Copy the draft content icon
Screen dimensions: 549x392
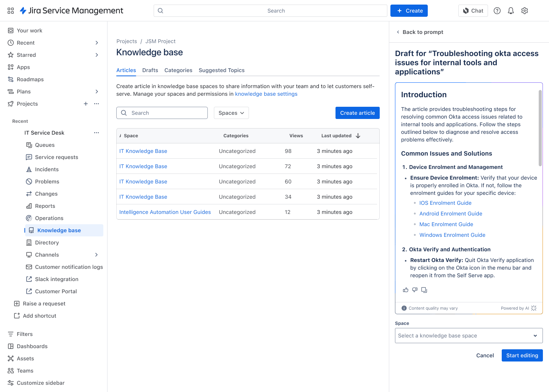[424, 290]
